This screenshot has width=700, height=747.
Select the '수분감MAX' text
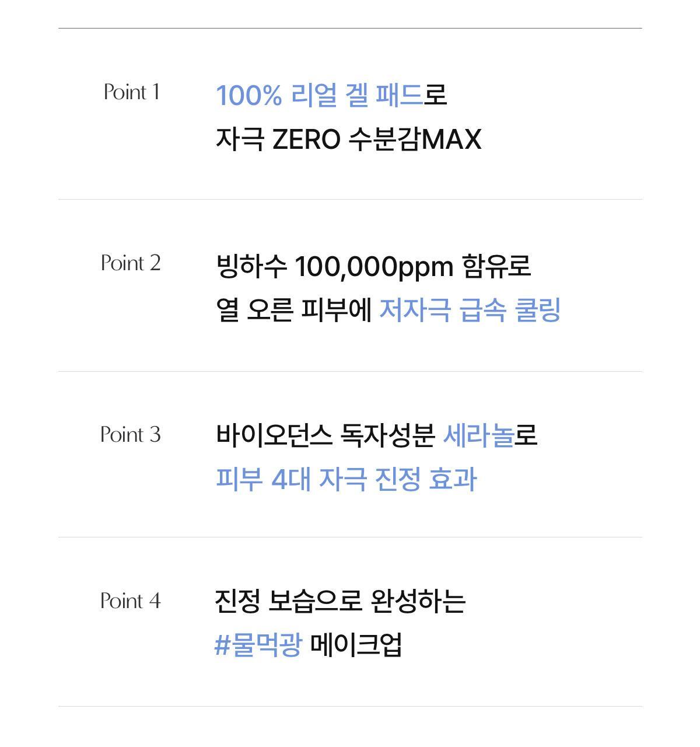pyautogui.click(x=415, y=139)
